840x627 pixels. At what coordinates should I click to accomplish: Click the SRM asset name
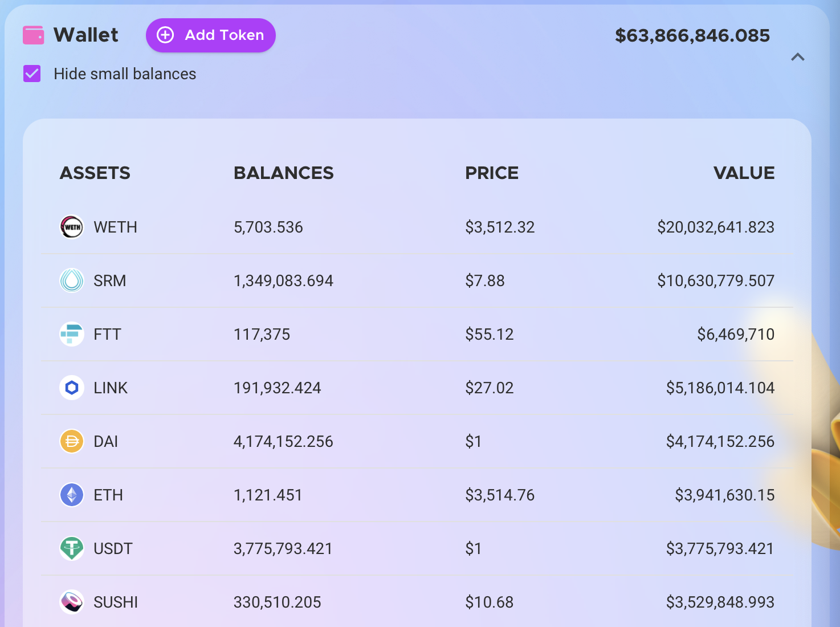[110, 280]
